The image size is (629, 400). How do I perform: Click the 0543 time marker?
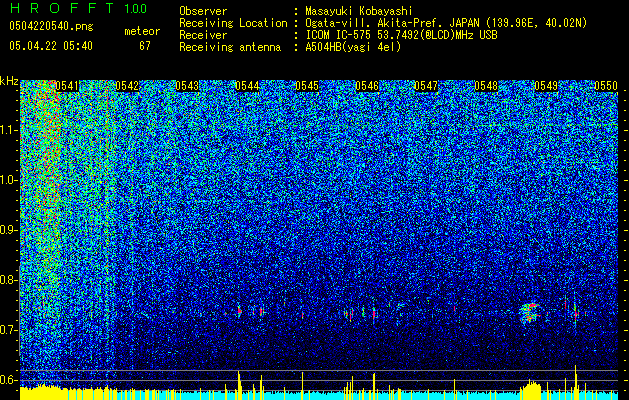point(187,86)
